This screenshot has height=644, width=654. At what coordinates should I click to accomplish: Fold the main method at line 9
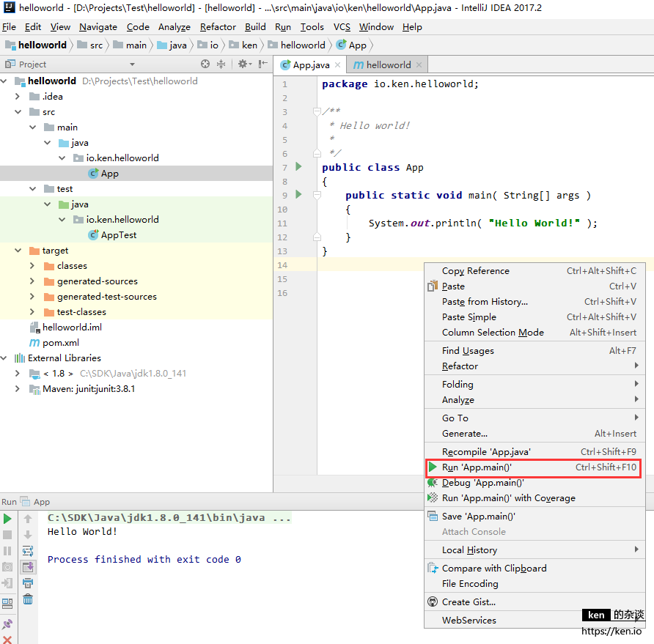(x=317, y=195)
